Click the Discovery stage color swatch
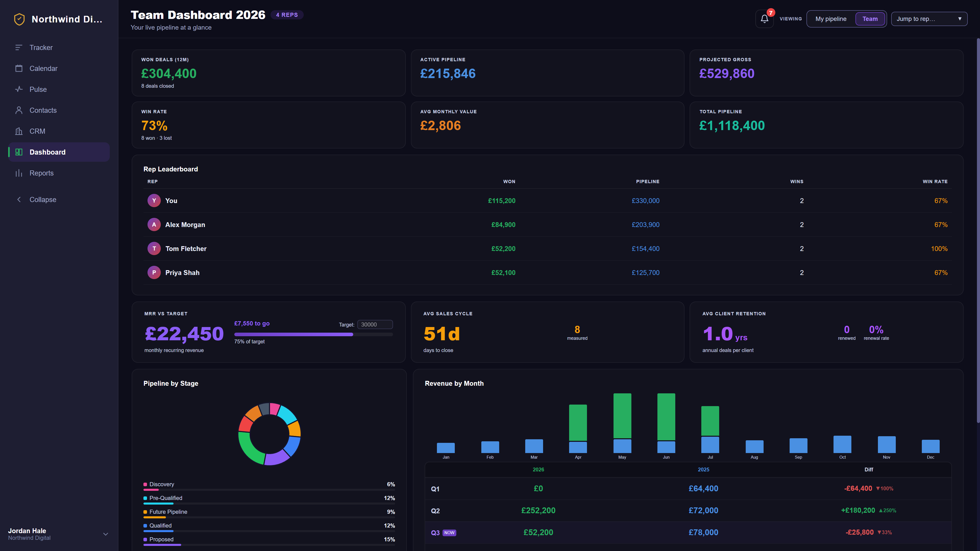This screenshot has width=980, height=551. point(145,484)
